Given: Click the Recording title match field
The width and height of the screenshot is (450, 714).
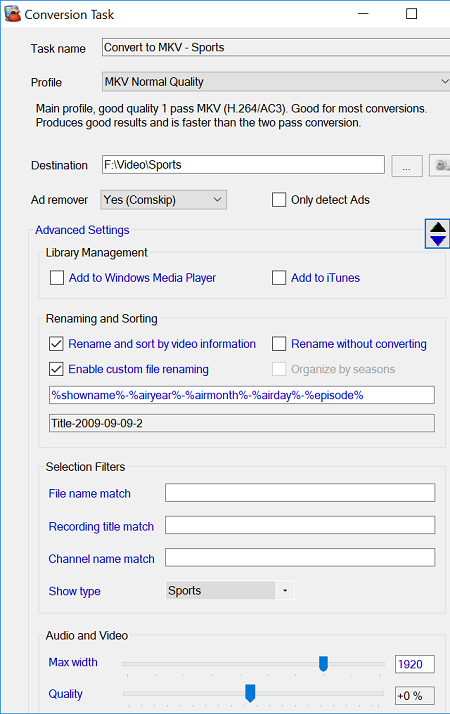Looking at the screenshot, I should coord(300,525).
